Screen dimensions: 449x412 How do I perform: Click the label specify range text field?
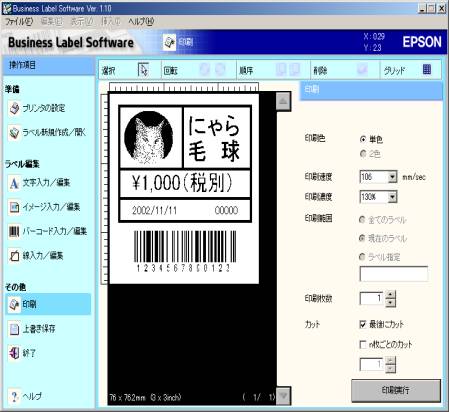(x=394, y=274)
